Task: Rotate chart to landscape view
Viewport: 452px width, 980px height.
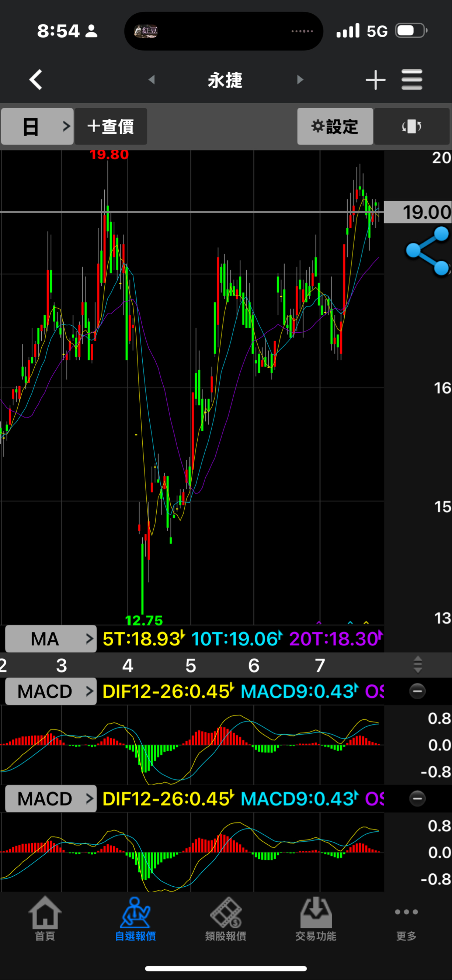Action: [x=412, y=126]
